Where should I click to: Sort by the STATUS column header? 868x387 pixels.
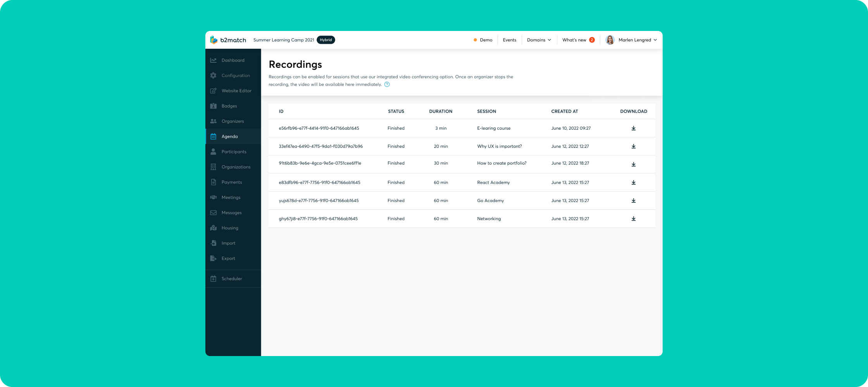click(x=396, y=111)
